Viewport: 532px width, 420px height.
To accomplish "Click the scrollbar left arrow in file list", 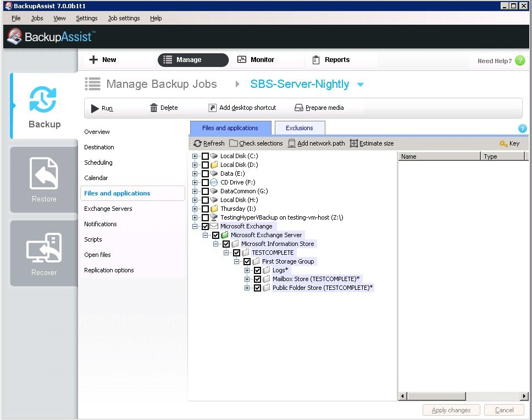I will (403, 396).
